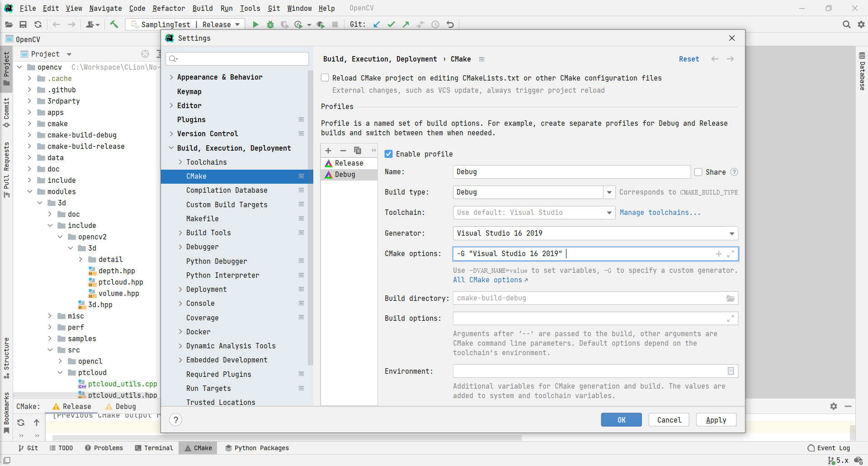Enable reload CMake project on editing CMakeLists.txt
This screenshot has width=868, height=466.
(x=325, y=77)
